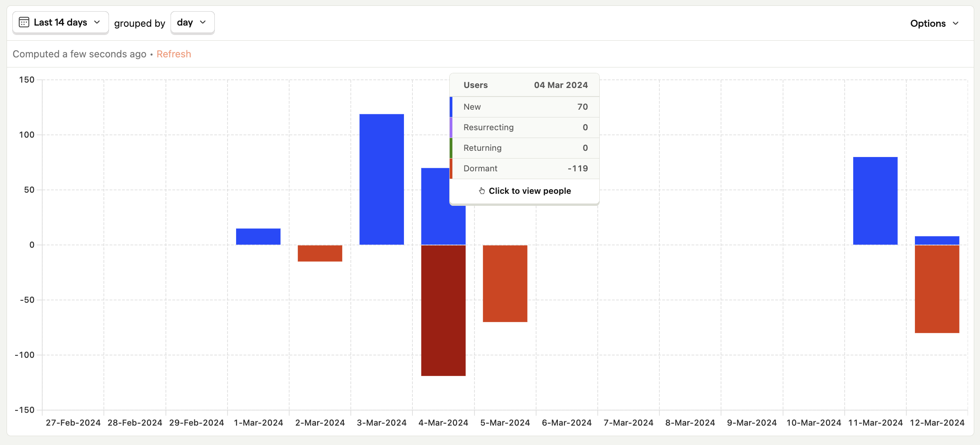
Task: Click to view people in tooltip
Action: (x=525, y=191)
